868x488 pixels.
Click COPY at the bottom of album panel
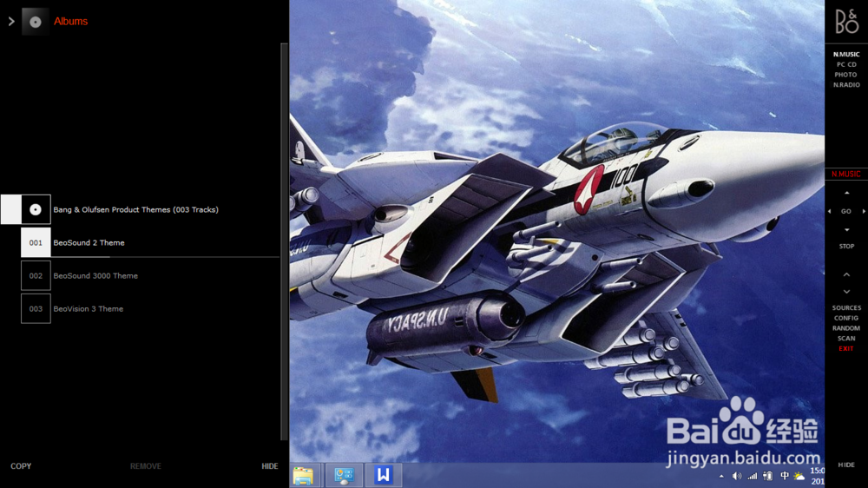tap(21, 466)
